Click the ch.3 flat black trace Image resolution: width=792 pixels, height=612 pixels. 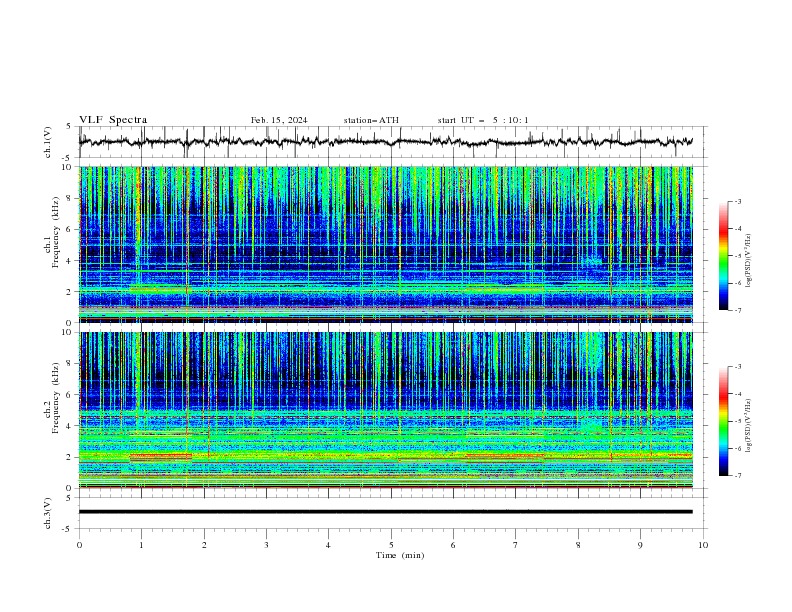pyautogui.click(x=385, y=512)
